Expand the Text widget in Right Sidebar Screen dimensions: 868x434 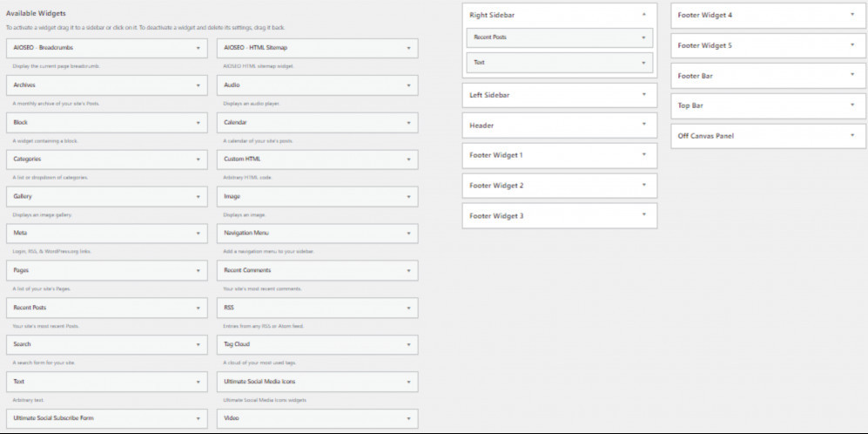(560, 63)
